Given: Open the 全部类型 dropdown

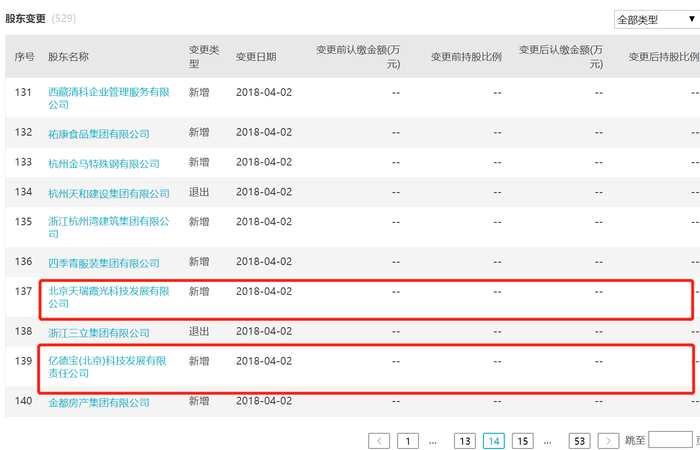Looking at the screenshot, I should click(657, 20).
